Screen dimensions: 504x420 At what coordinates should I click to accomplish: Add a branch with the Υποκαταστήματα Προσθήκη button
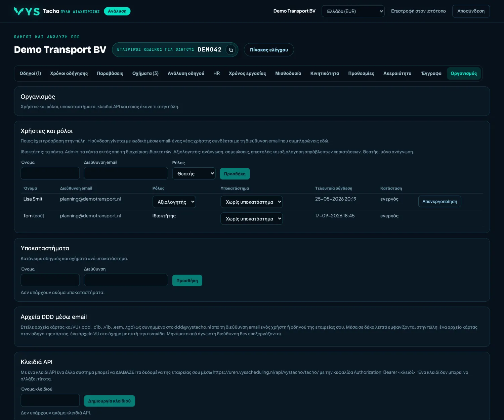coord(187,281)
